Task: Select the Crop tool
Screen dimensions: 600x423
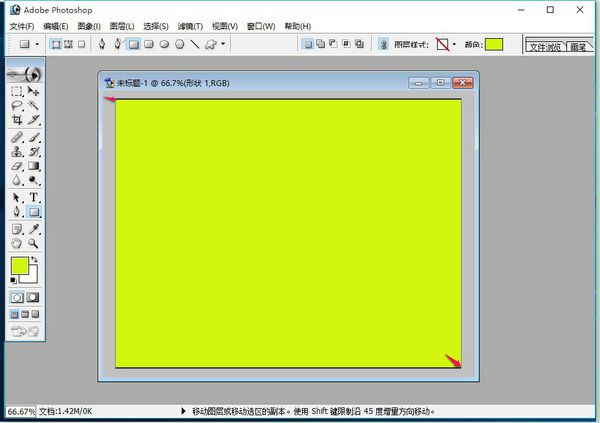Action: click(x=17, y=120)
